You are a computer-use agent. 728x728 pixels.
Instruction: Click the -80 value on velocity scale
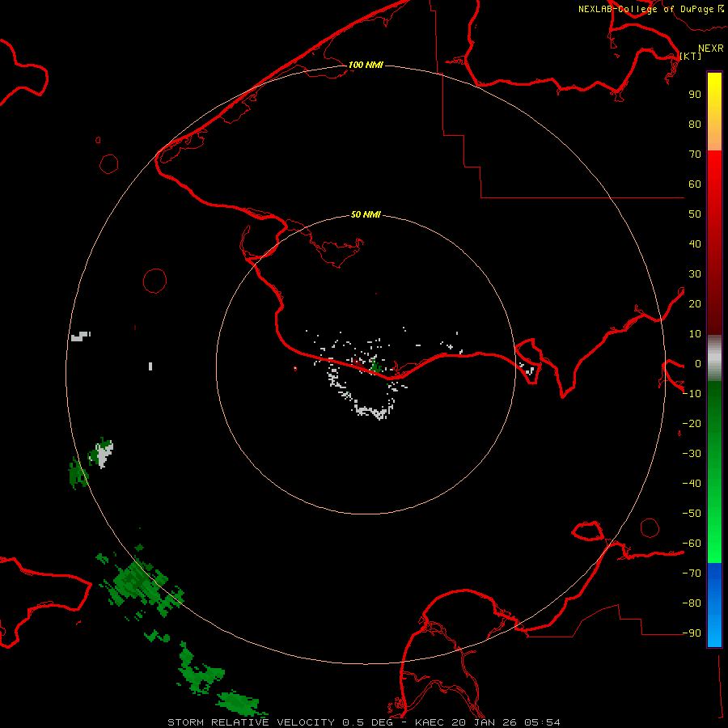tap(692, 603)
